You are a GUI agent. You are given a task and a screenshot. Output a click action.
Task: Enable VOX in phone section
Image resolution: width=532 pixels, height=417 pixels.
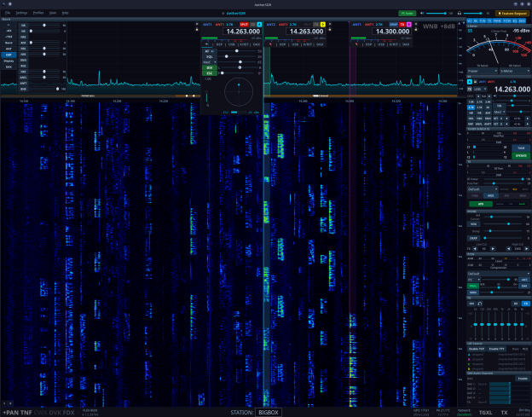[x=474, y=224]
